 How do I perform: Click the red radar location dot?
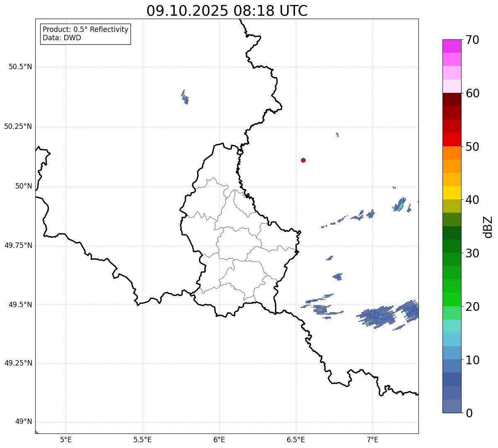[303, 160]
